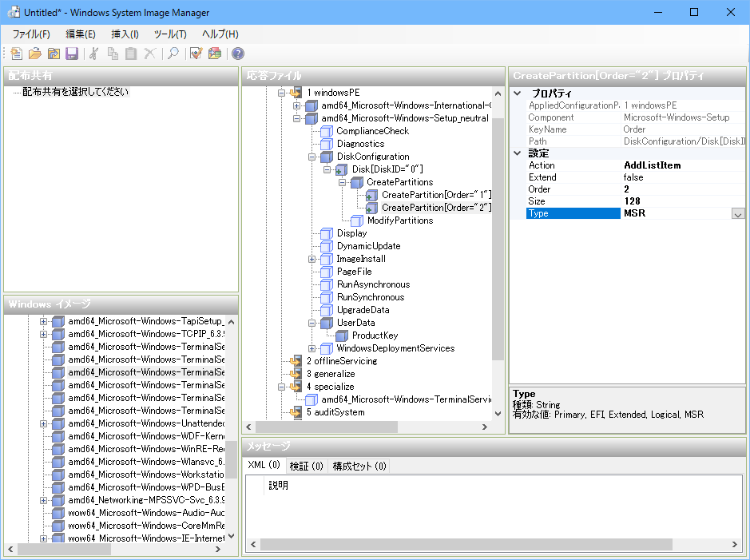Click the copy icon in the toolbar
This screenshot has width=750, height=560.
[x=113, y=54]
